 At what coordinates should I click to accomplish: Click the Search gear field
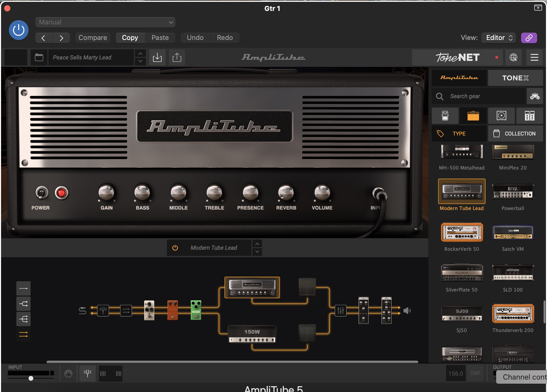479,96
